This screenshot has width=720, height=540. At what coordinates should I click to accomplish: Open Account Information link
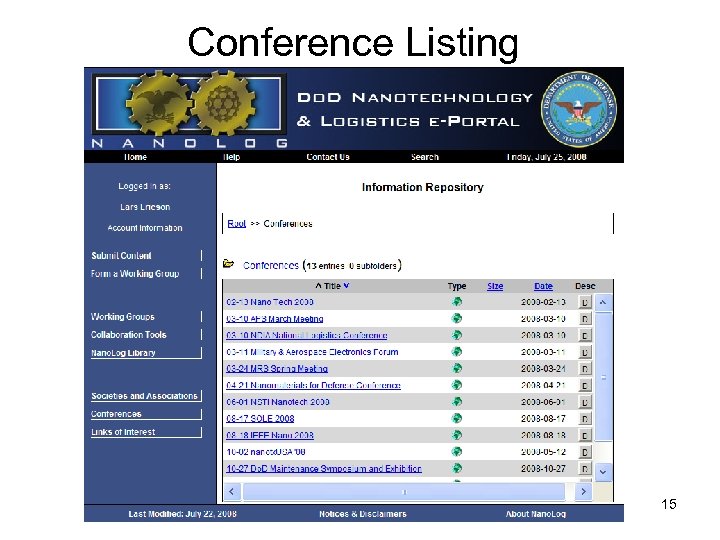(x=145, y=228)
